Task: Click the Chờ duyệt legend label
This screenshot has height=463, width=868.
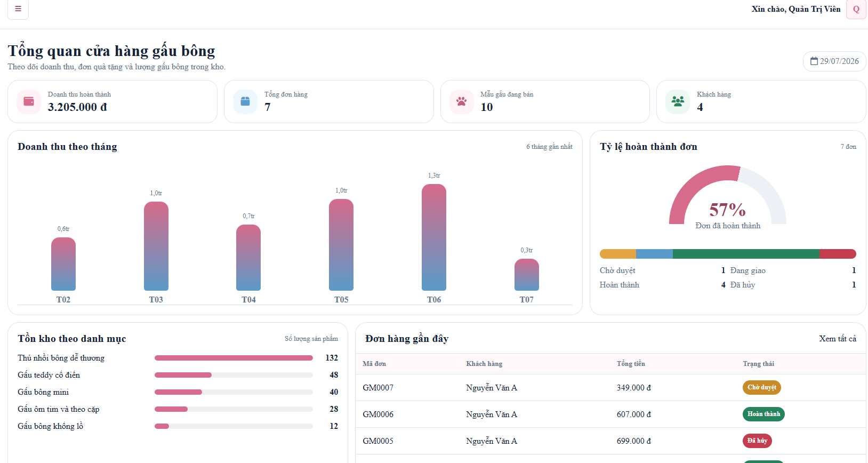Action: tap(617, 270)
